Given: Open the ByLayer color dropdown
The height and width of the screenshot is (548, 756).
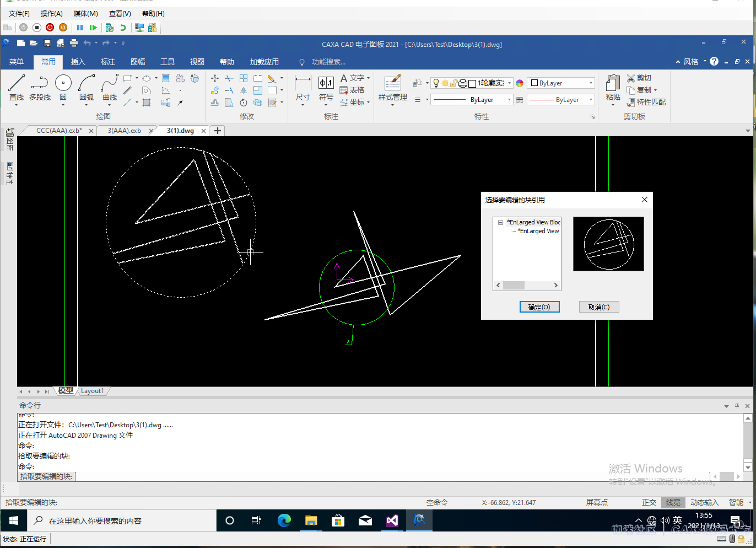Looking at the screenshot, I should [591, 83].
